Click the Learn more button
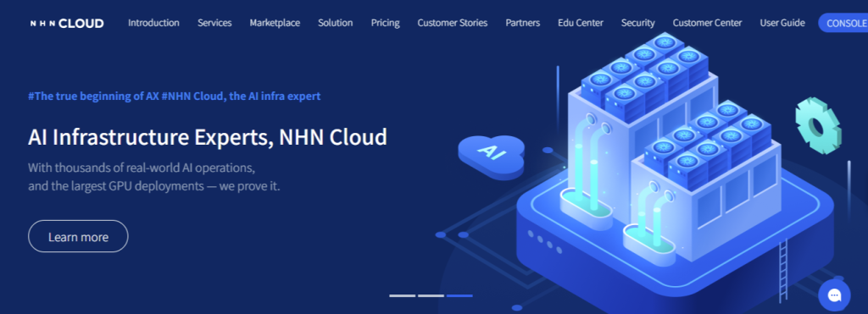The height and width of the screenshot is (314, 868). pos(78,237)
